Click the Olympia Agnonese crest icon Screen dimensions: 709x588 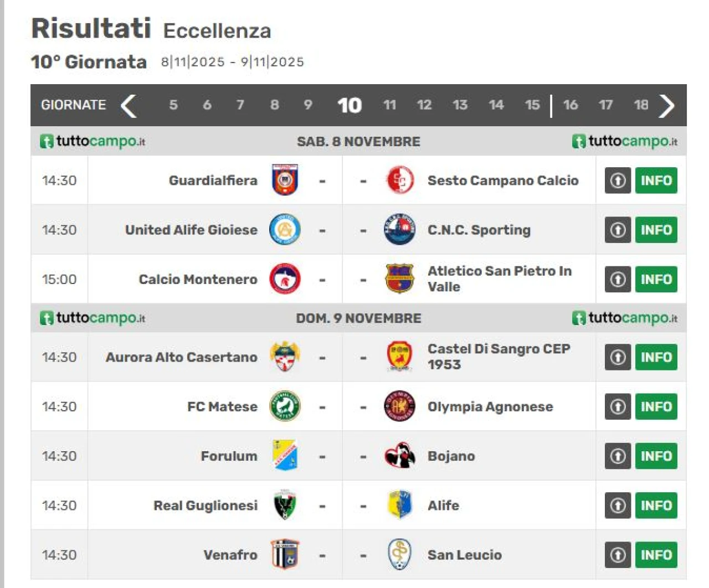point(399,406)
